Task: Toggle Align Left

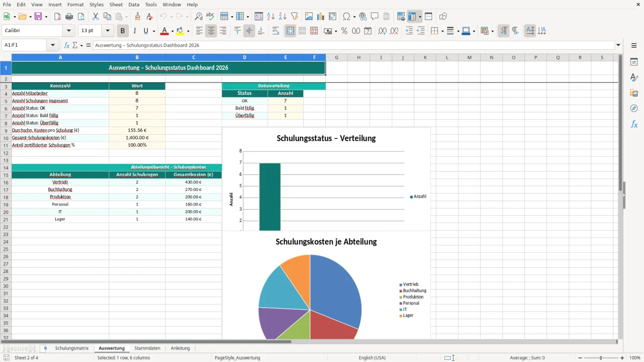Action: click(x=200, y=31)
